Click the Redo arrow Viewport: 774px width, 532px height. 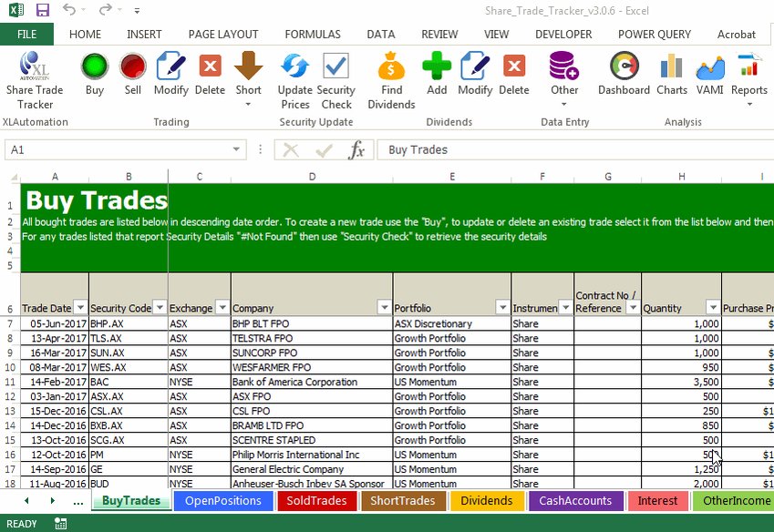(105, 10)
